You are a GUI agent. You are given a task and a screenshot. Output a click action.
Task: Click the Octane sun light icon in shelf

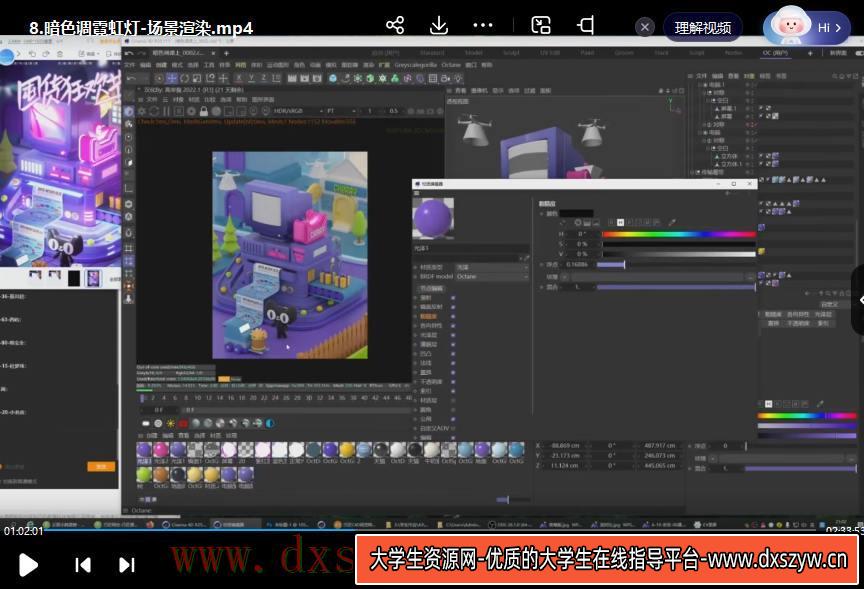pyautogui.click(x=170, y=423)
